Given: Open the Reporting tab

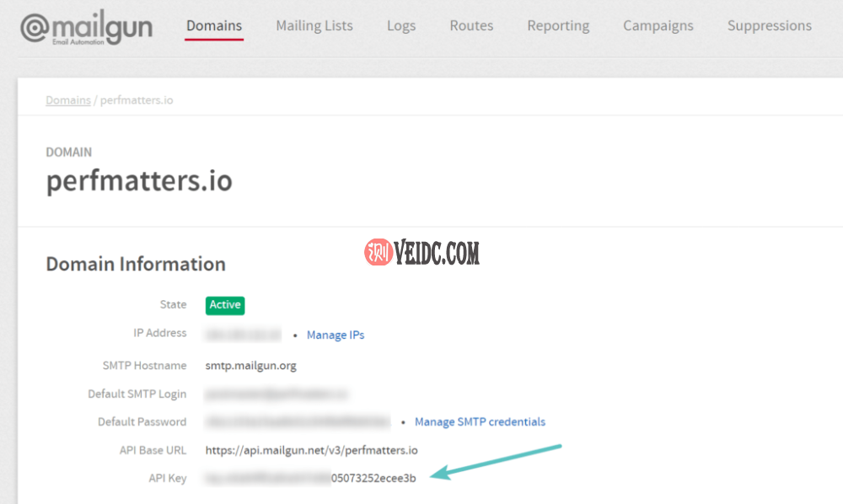Looking at the screenshot, I should [x=558, y=26].
